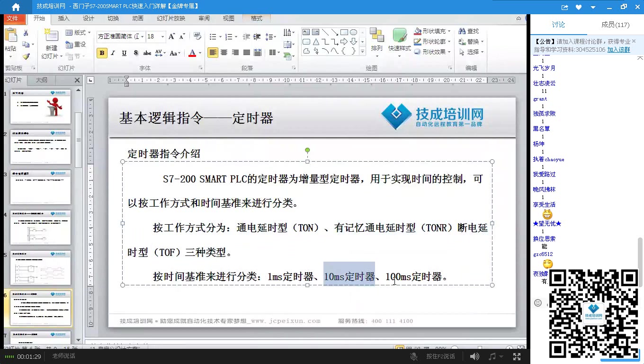
Task: Switch to the 插入 ribbon tab
Action: [64, 18]
